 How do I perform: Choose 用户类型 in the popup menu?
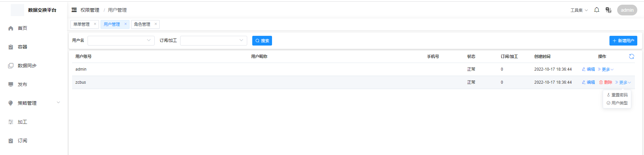click(x=617, y=103)
